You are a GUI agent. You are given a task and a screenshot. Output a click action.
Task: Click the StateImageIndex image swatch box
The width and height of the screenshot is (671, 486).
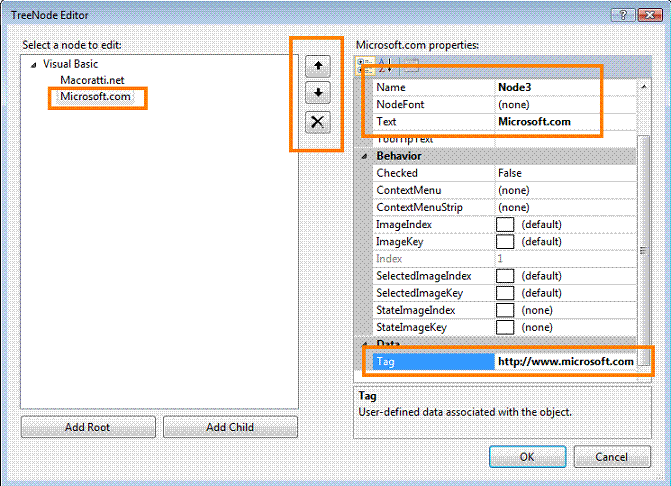click(505, 310)
